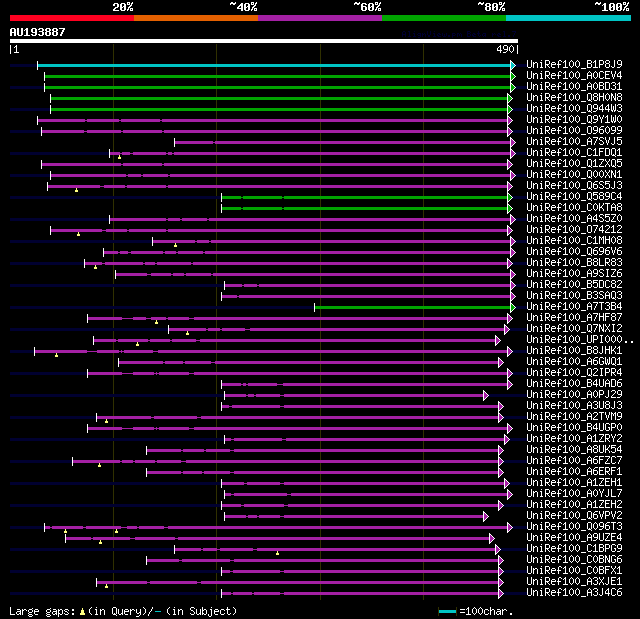Open the UniRef100_A0CEV4 entry
Viewport: 640px width, 619px height.
574,75
